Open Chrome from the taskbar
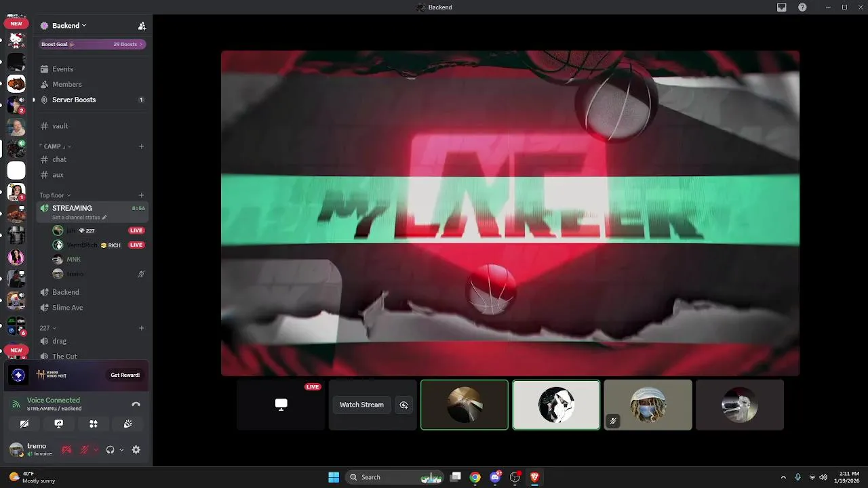This screenshot has height=488, width=868. tap(475, 477)
